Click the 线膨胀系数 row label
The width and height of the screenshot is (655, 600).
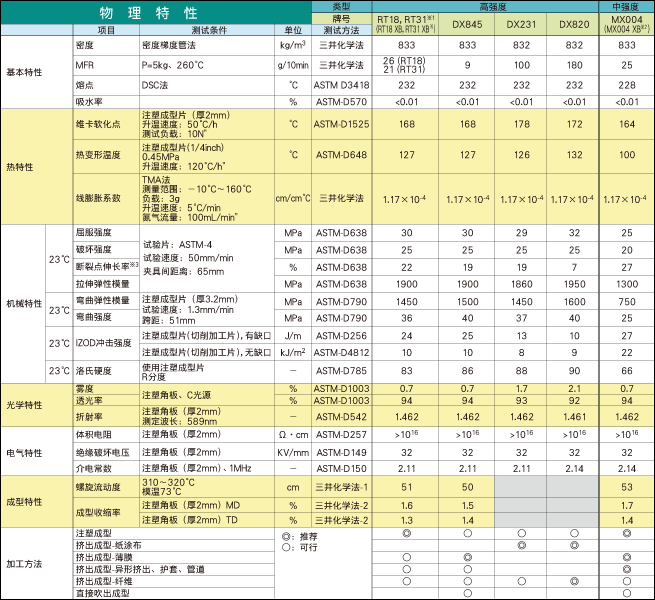point(98,198)
